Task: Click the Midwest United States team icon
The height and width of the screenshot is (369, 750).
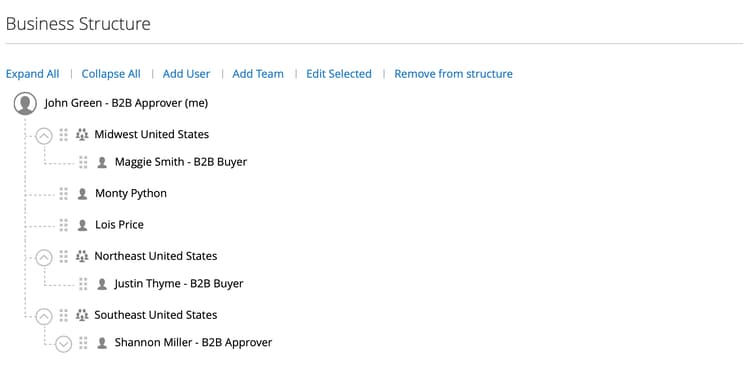Action: [x=82, y=135]
